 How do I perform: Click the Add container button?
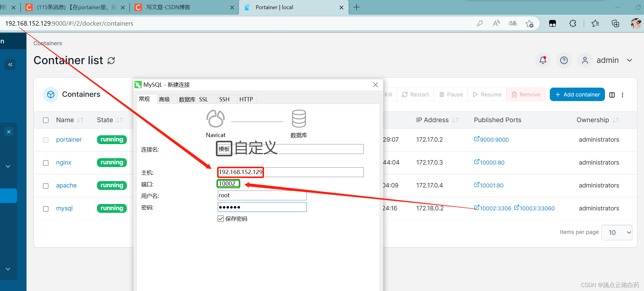577,94
